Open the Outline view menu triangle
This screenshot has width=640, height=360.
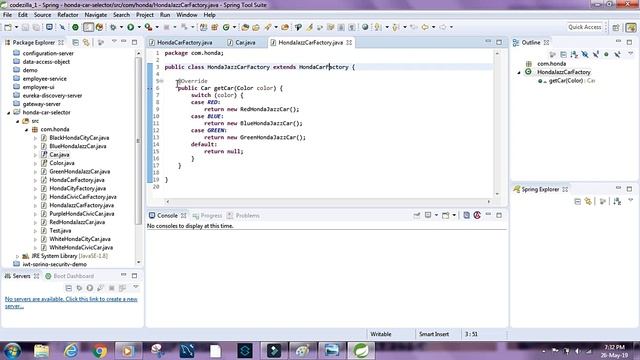(x=630, y=53)
